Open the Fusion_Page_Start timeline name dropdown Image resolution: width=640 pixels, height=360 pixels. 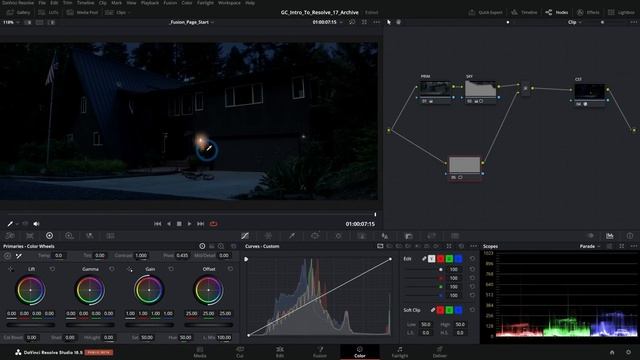pos(191,22)
